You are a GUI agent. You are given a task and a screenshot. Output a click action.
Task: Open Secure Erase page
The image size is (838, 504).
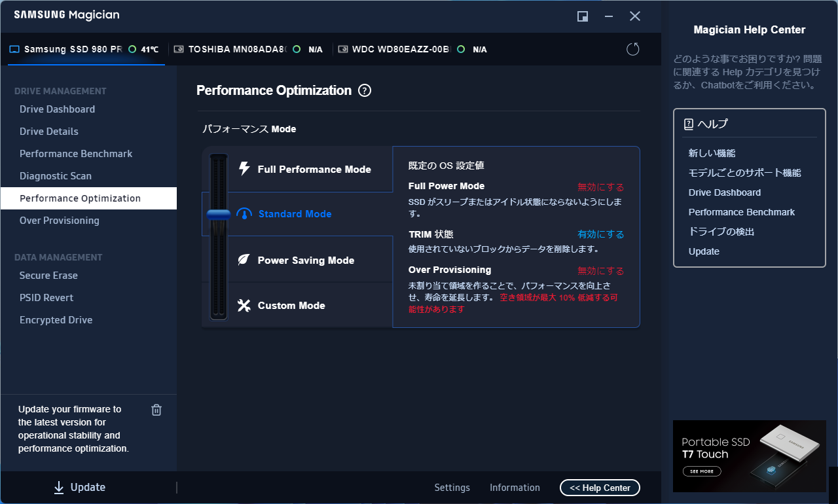tap(48, 276)
